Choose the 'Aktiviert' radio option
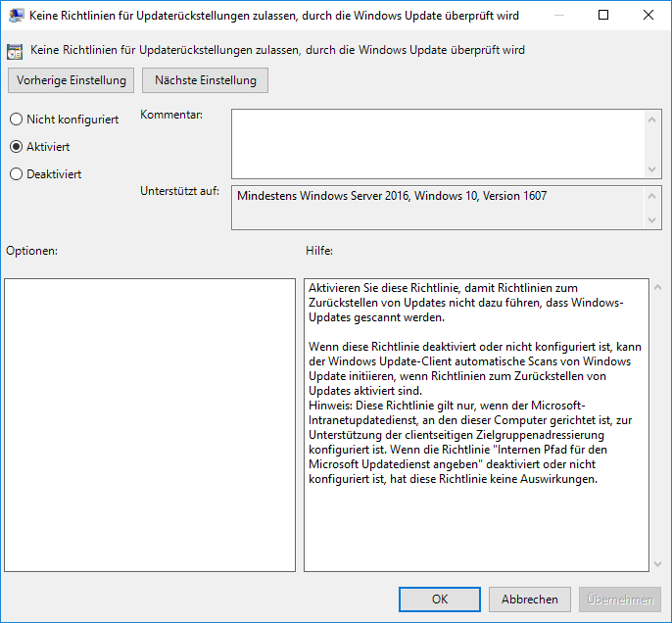 (16, 147)
